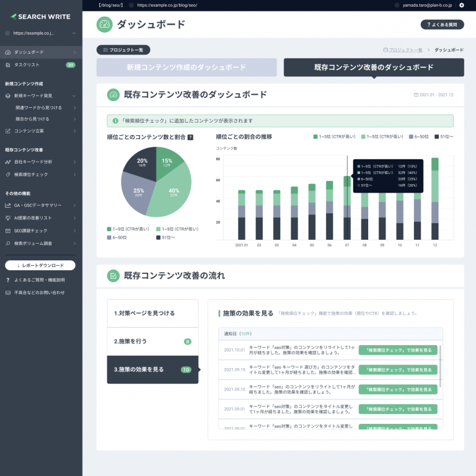Click 「検索順位チェック」で効果を見る for 2021.09.15
This screenshot has width=476, height=476.
398,370
